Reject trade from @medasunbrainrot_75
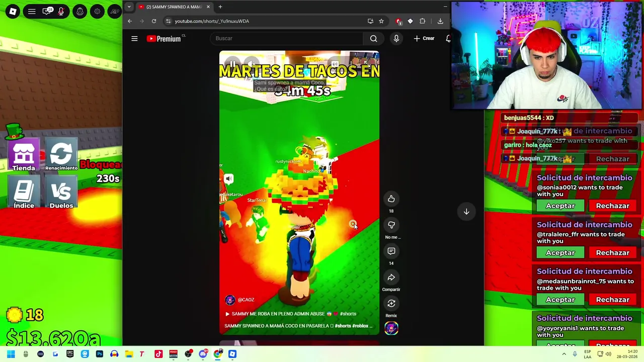The image size is (644, 362). [612, 300]
